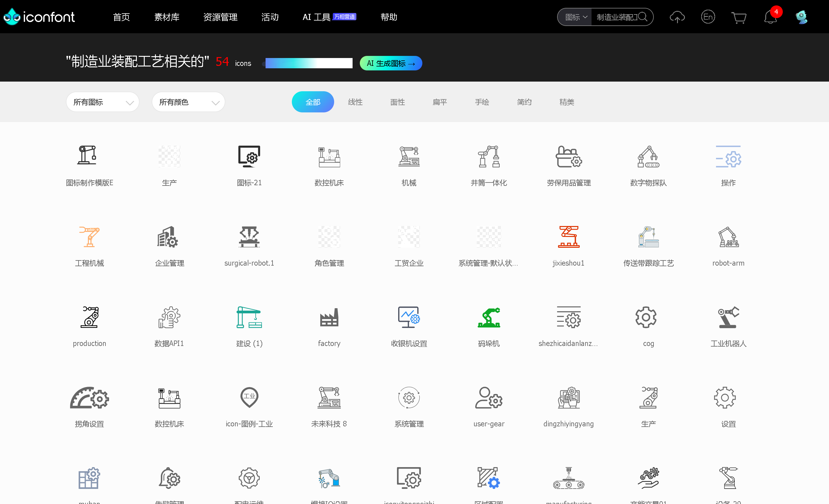Switch language with the En icon
This screenshot has height=504, width=829.
[x=708, y=17]
